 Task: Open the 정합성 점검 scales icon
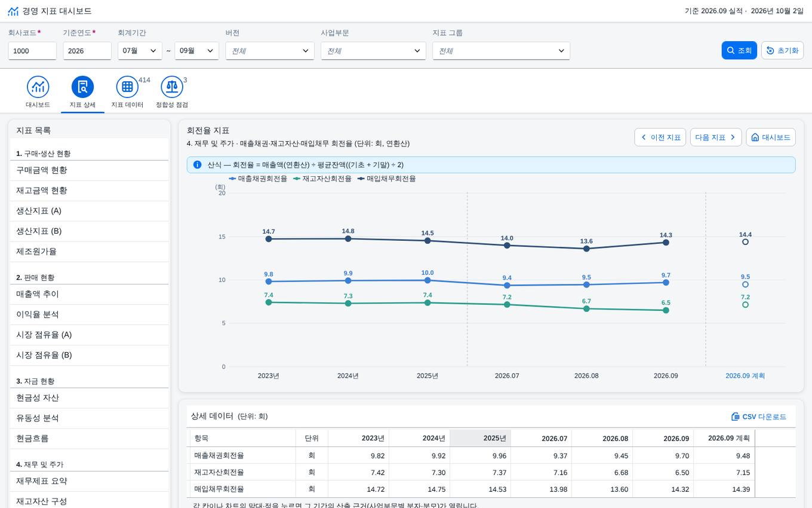[x=172, y=87]
